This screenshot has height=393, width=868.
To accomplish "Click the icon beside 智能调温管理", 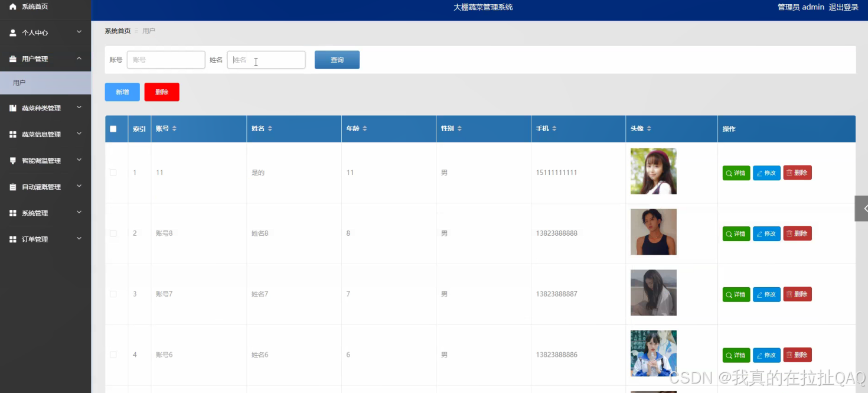I will 13,161.
